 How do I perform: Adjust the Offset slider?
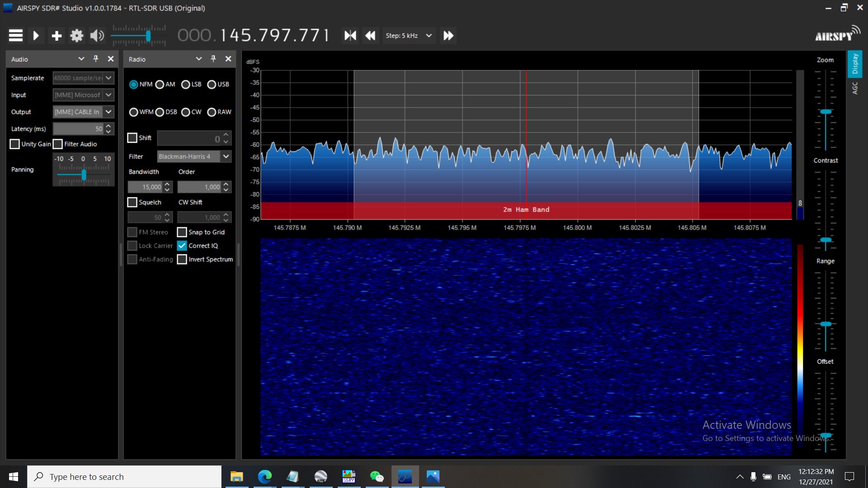pos(826,435)
